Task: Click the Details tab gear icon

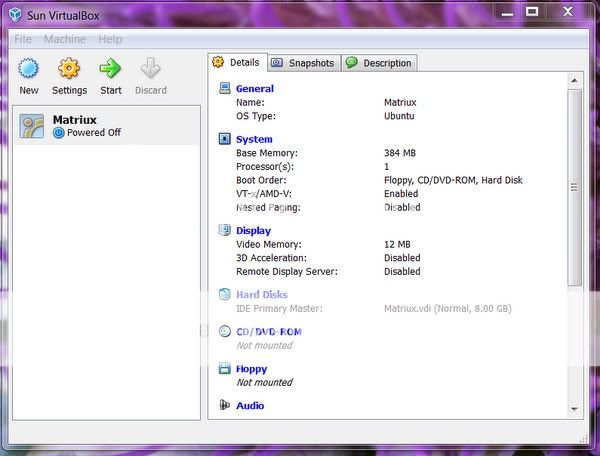Action: [218, 62]
